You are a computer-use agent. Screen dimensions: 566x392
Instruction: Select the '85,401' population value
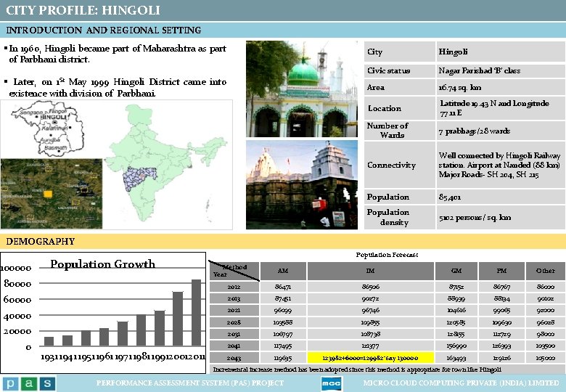point(450,197)
